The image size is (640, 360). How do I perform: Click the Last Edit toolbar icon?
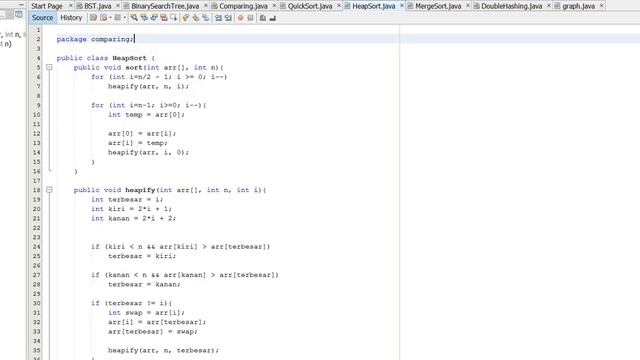coord(93,18)
